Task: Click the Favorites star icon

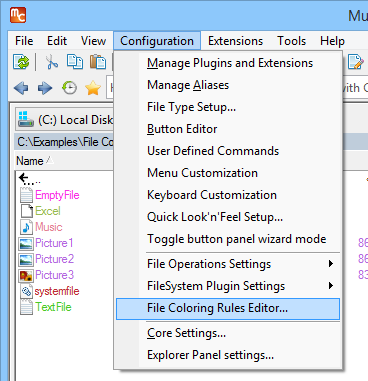Action: [93, 88]
